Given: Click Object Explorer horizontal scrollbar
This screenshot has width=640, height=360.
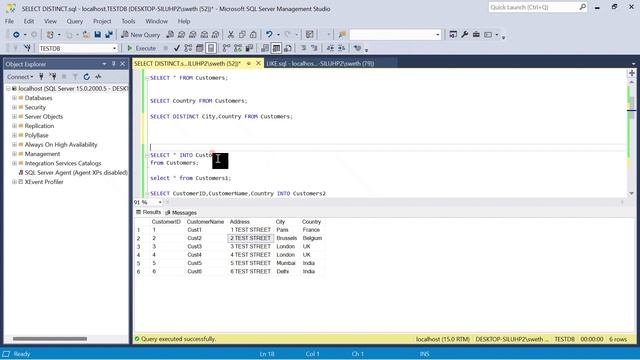Looking at the screenshot, I should (x=50, y=338).
